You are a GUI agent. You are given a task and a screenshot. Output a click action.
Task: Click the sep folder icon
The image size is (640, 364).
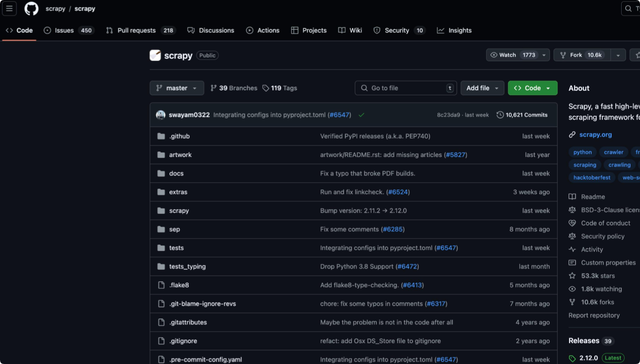tap(161, 229)
